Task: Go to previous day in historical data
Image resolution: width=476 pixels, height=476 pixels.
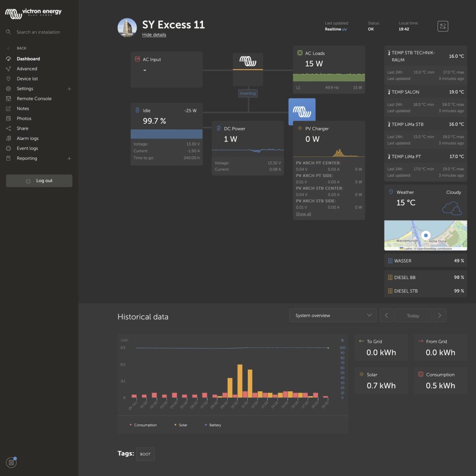Action: tap(386, 316)
